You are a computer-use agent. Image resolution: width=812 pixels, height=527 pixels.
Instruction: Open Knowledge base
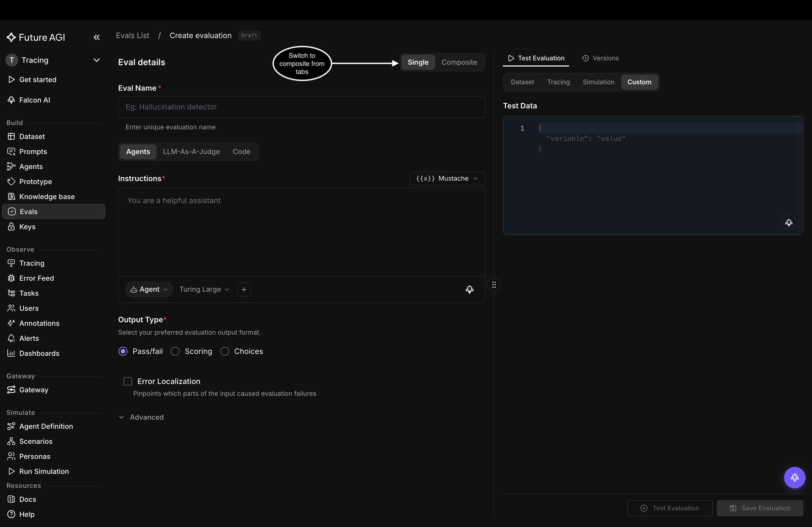click(x=47, y=196)
